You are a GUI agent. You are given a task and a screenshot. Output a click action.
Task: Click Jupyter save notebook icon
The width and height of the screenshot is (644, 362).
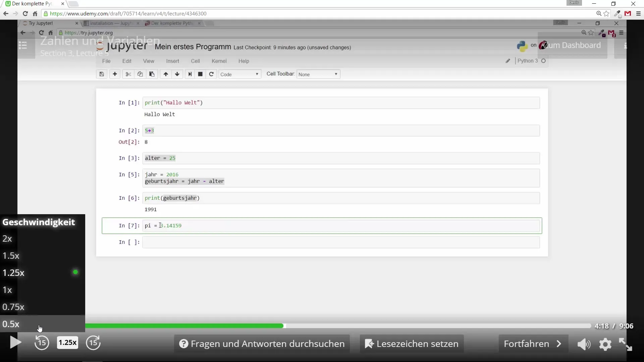(102, 74)
